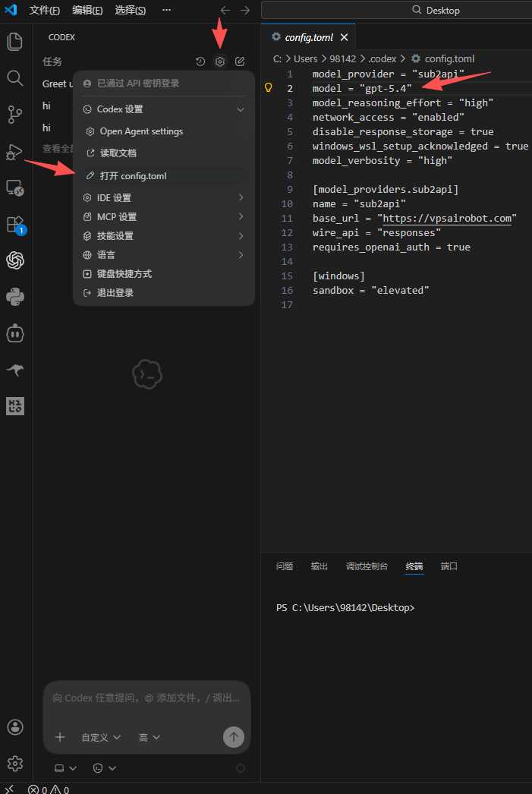The width and height of the screenshot is (532, 794).
Task: Switch to the 问题 panel tab
Action: 285,566
